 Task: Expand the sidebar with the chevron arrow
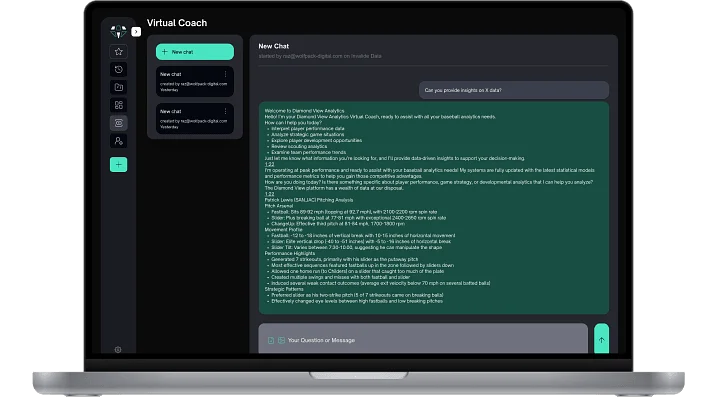(x=136, y=32)
